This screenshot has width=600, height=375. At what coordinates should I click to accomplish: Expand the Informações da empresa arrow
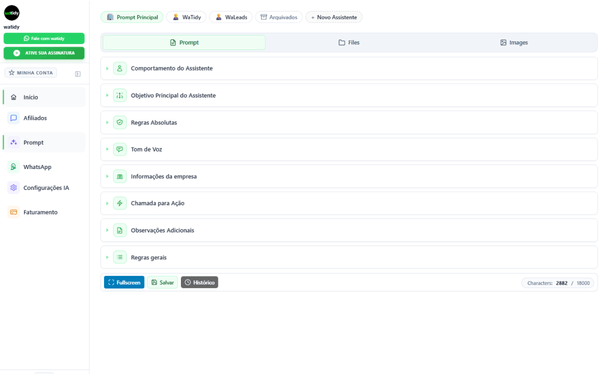click(x=107, y=176)
